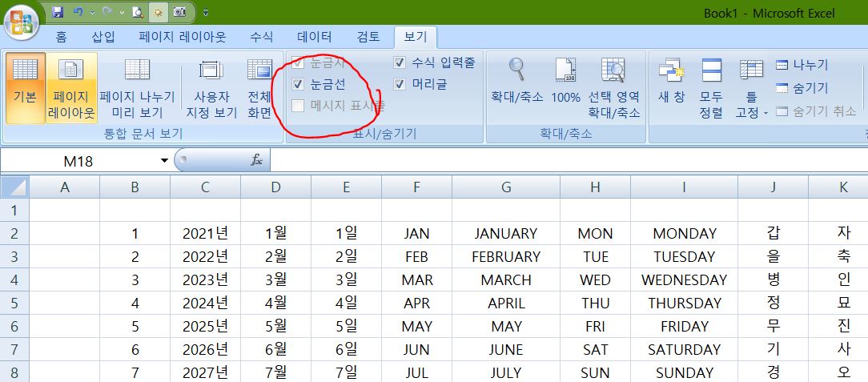The image size is (868, 382).
Task: Open the 페이지 레이아웃 ribbon tab
Action: (x=183, y=37)
